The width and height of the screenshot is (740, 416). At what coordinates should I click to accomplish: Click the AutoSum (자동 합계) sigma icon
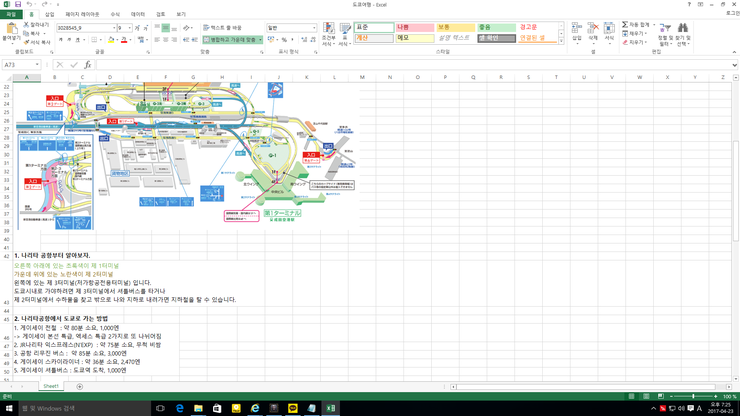624,25
